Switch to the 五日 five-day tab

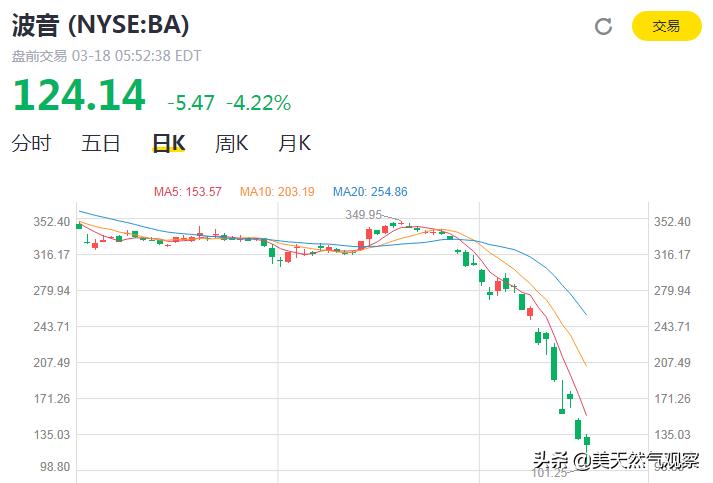[100, 143]
